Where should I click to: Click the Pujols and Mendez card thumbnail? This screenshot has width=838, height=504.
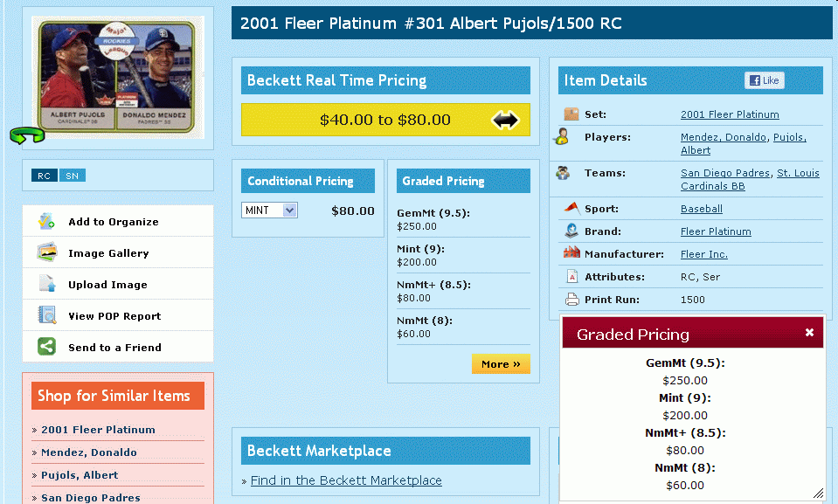[118, 77]
